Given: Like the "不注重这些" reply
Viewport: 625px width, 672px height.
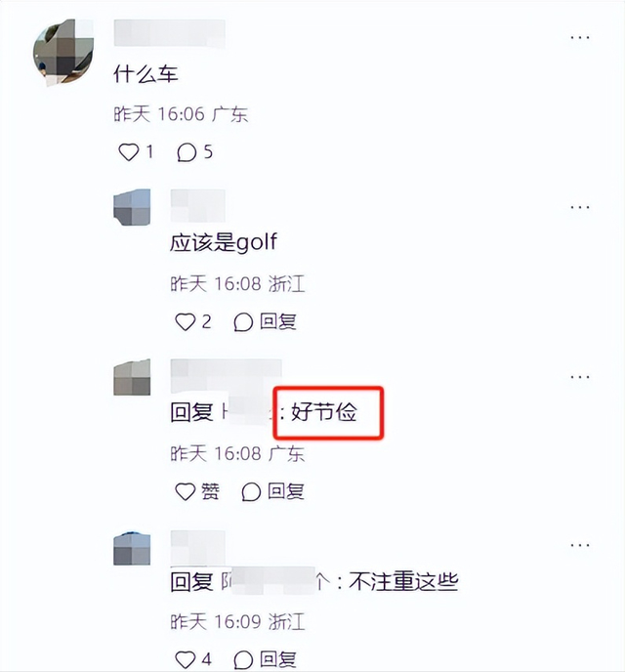Looking at the screenshot, I should coord(186,659).
